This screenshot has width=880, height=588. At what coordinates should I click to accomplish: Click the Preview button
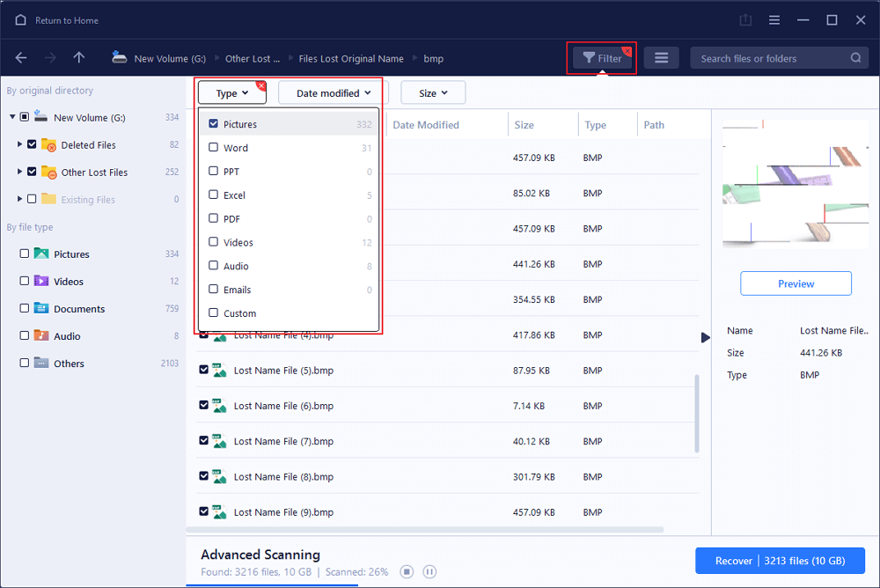796,283
